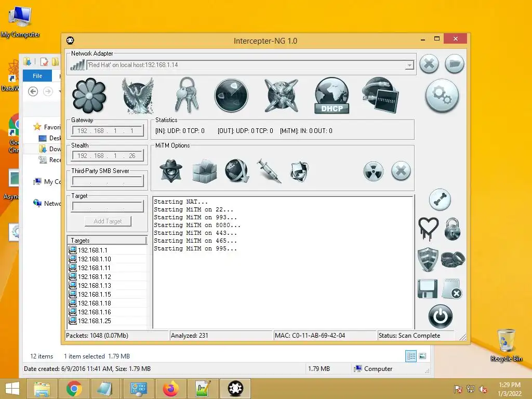Click the floppy disk save icon
Screen dimensions: 532x399
coord(428,289)
